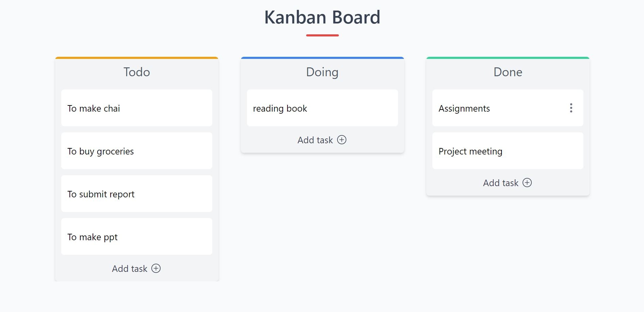Click the orange bar atop Todo column
Viewport: 644px width, 312px height.
pos(137,58)
